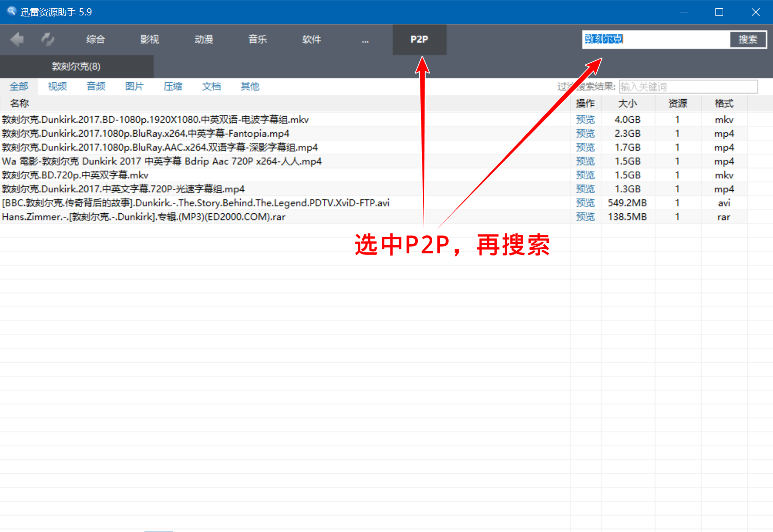This screenshot has height=532, width=773.
Task: Show only 图片 results
Action: tap(134, 86)
